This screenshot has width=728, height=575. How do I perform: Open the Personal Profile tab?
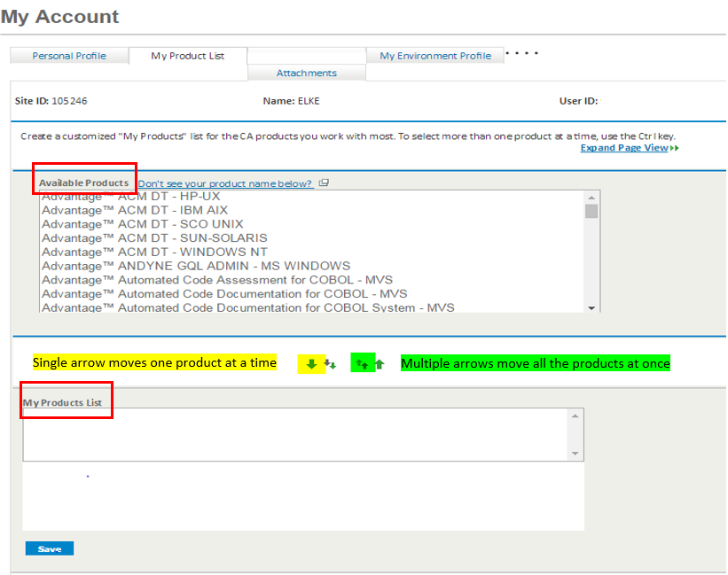coord(69,56)
